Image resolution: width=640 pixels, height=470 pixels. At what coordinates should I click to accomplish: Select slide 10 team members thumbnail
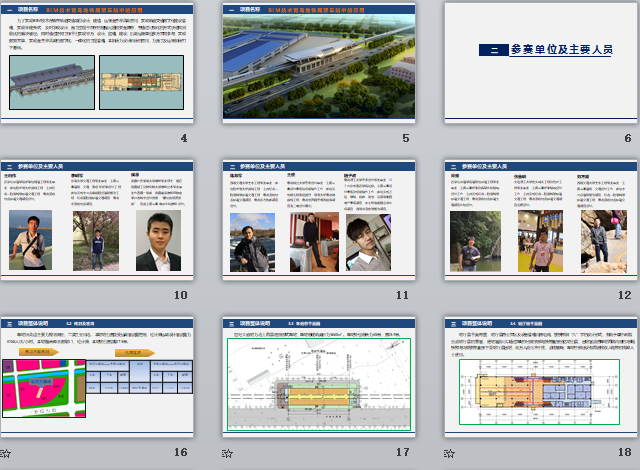96,219
